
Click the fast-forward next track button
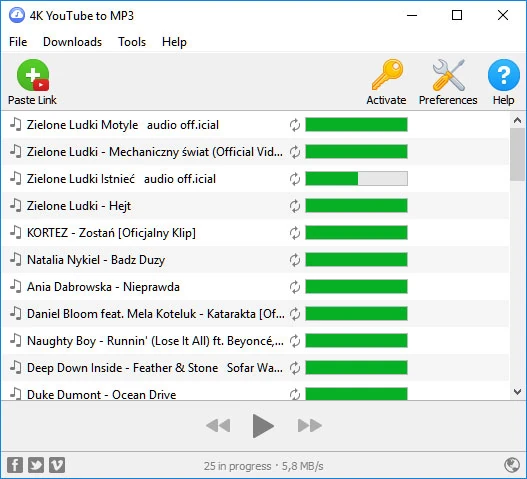[x=310, y=426]
